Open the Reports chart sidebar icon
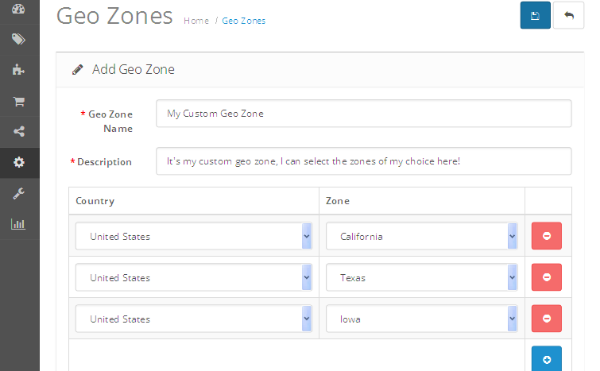The image size is (600, 371). [18, 224]
